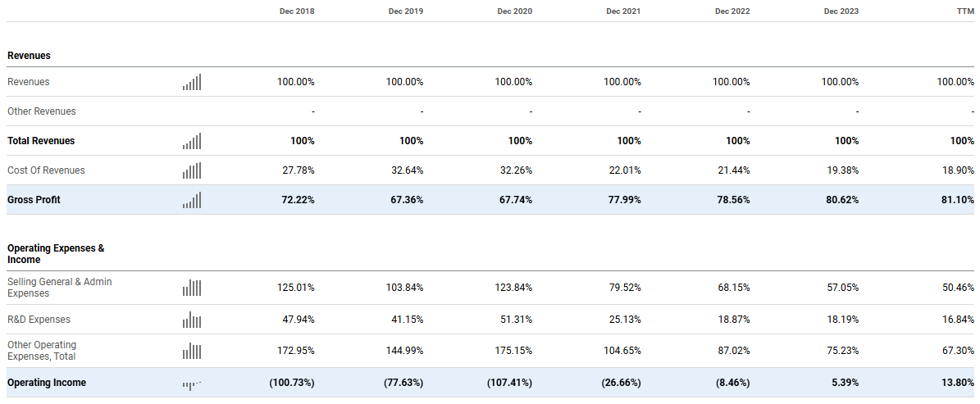The width and height of the screenshot is (980, 404).
Task: Open the R&D Expenses bar chart icon
Action: (192, 320)
